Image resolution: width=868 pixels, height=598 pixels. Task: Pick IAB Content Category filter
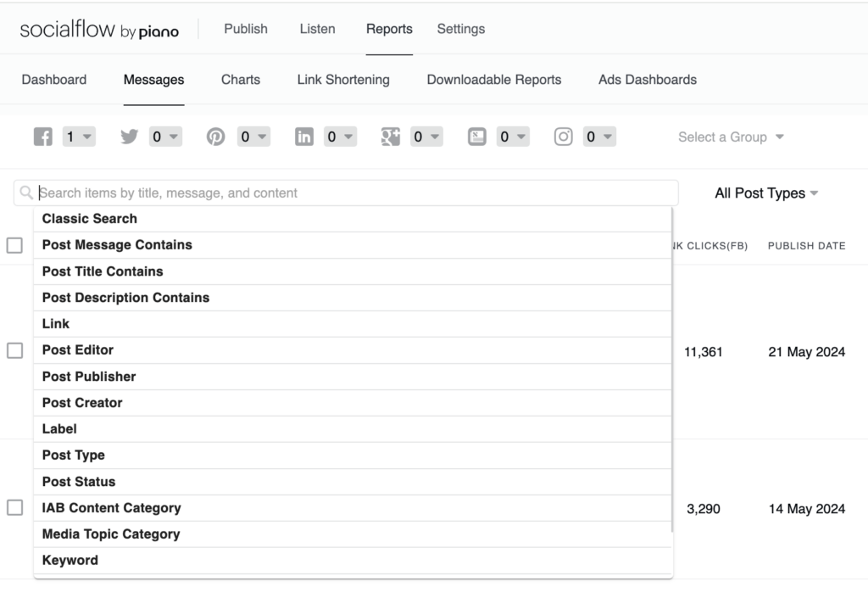353,508
